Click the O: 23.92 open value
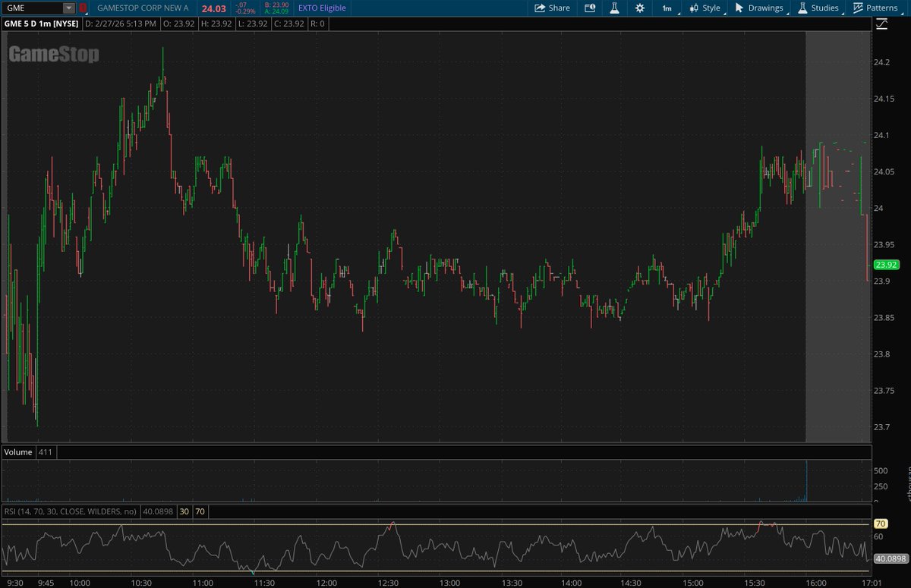The width and height of the screenshot is (911, 588). coord(178,24)
